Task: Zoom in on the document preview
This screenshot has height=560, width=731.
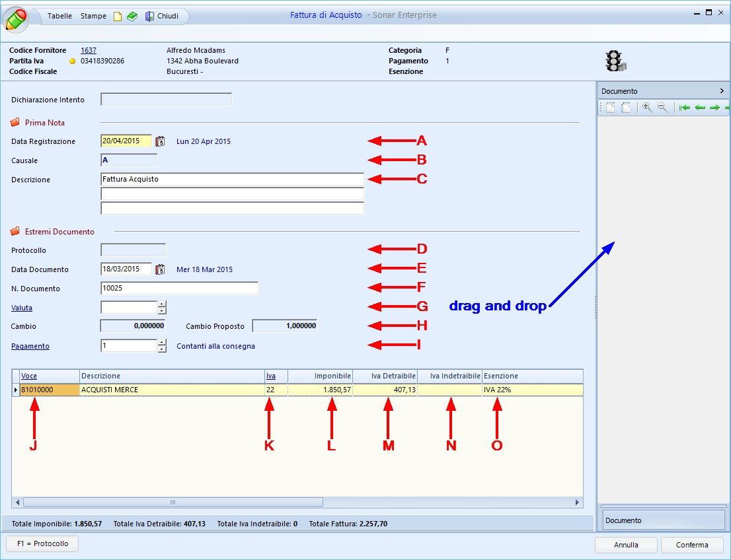Action: pyautogui.click(x=647, y=108)
